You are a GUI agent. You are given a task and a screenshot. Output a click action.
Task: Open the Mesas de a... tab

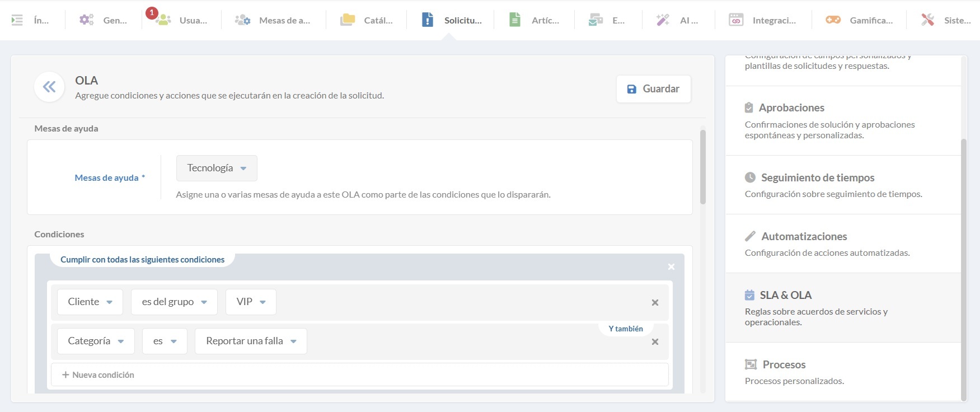click(273, 20)
